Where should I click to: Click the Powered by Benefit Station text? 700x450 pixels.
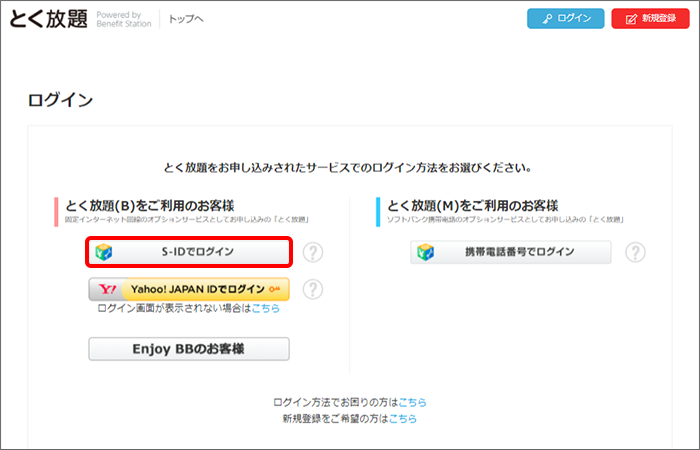pos(124,19)
